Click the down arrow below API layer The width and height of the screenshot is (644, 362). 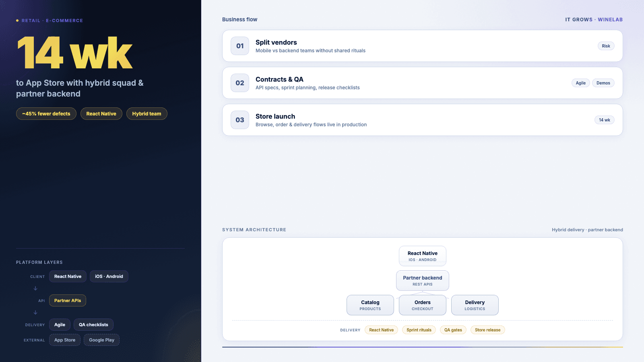coord(35,313)
